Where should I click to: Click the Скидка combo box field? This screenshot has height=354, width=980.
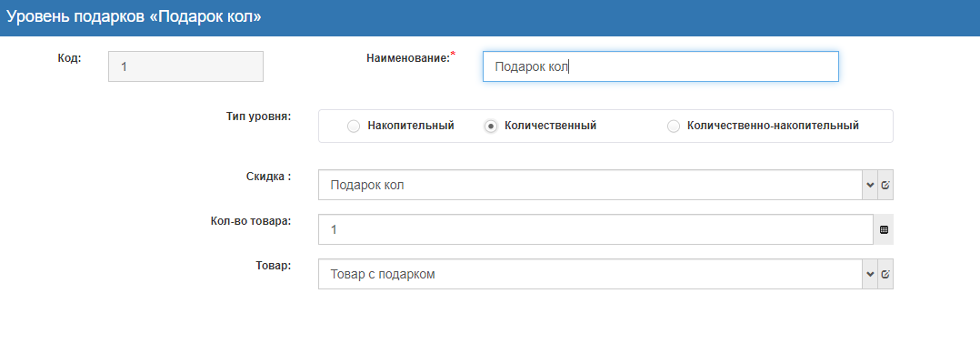click(x=591, y=185)
